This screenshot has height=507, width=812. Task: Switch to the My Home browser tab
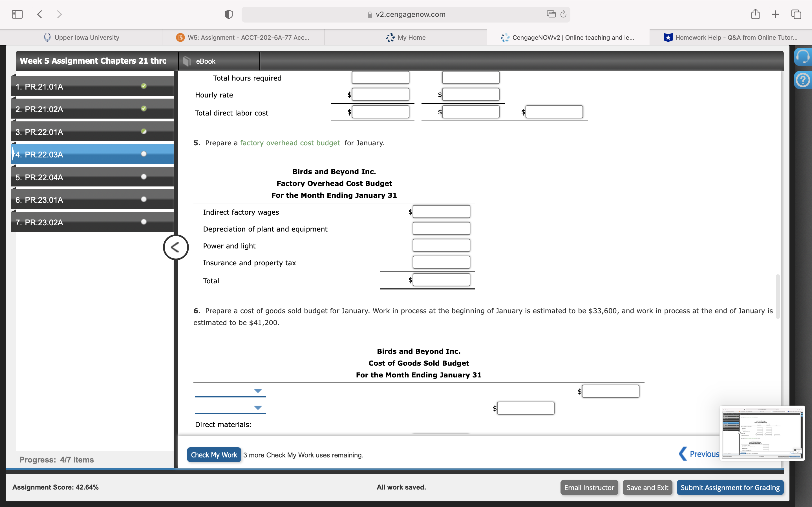click(406, 37)
